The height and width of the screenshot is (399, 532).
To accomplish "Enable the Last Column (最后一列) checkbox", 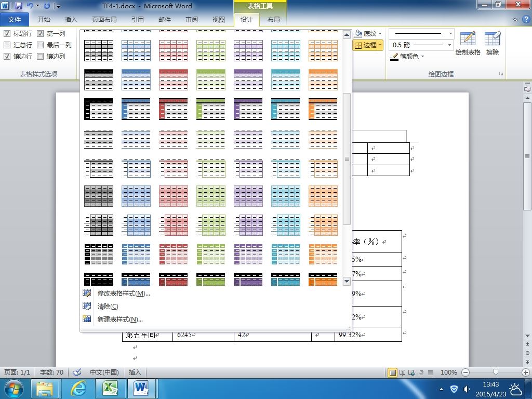I will tap(41, 45).
